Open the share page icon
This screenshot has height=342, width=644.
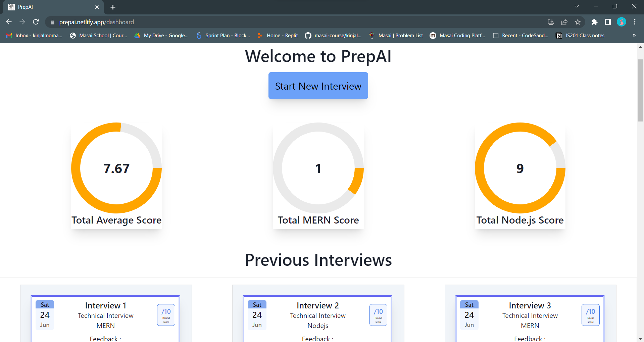pyautogui.click(x=564, y=22)
